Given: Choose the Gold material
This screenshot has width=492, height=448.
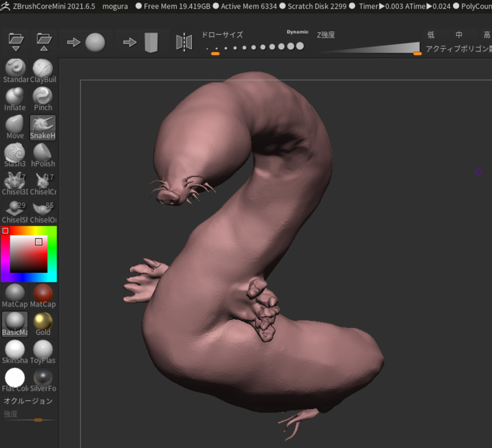Looking at the screenshot, I should click(43, 324).
